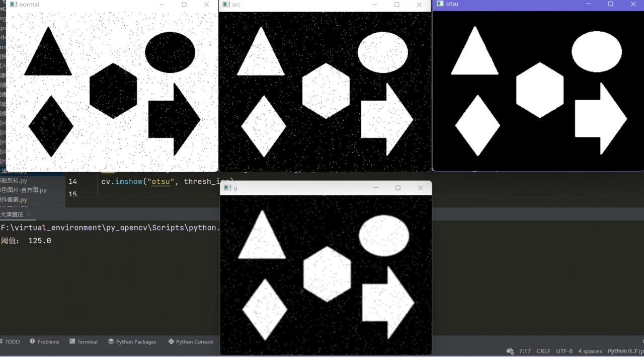Click the 7:17 caret position indicator
Image resolution: width=644 pixels, height=357 pixels.
[x=525, y=351]
